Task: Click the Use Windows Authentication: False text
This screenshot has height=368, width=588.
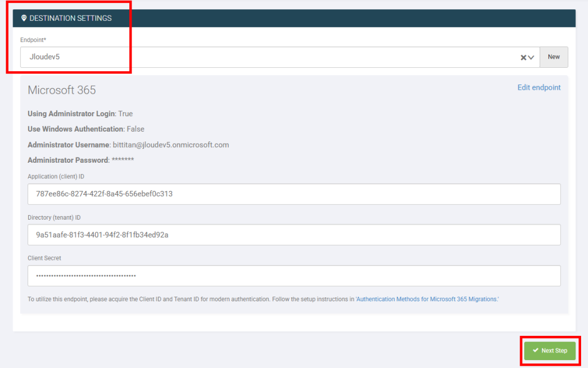Action: coord(86,129)
